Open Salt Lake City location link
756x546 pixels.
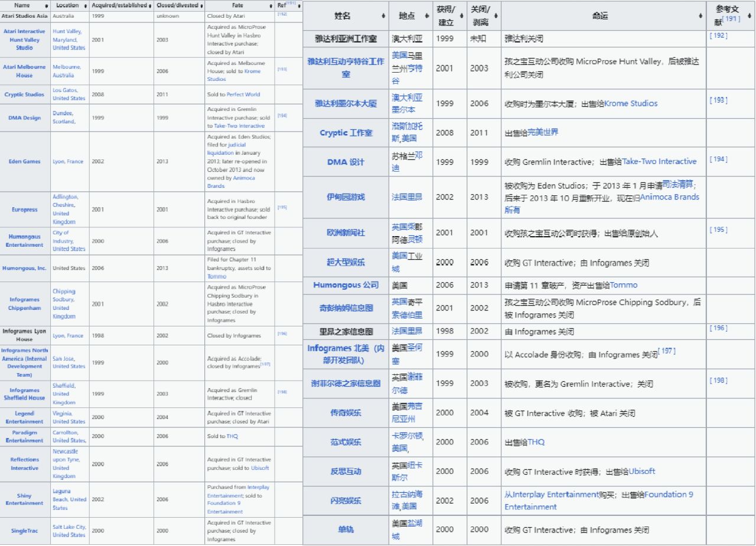coord(69,531)
